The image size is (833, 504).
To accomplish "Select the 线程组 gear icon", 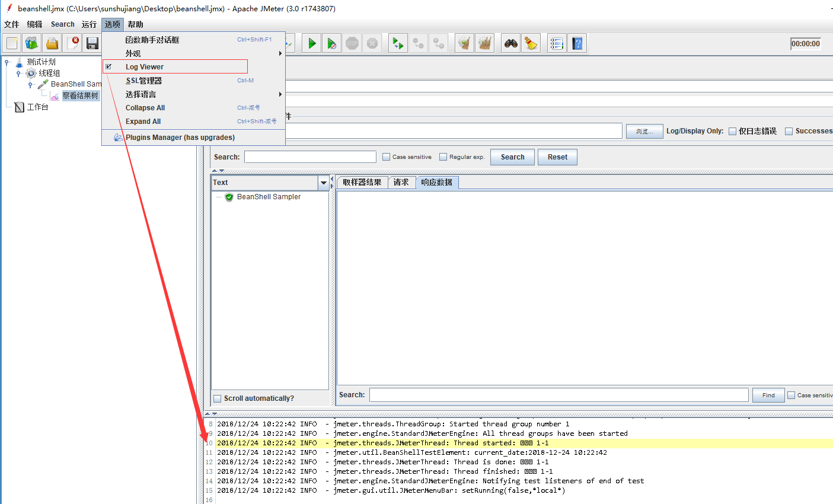I will click(31, 73).
